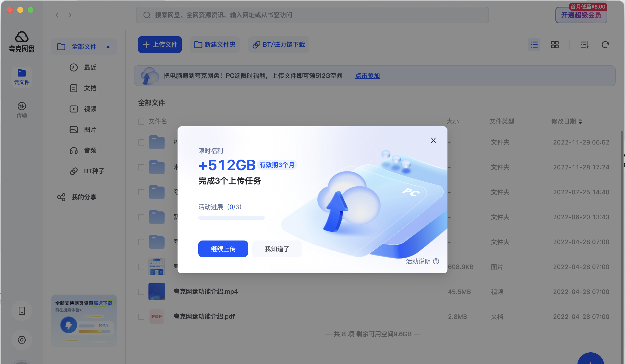Open settings hexagon icon in sidebar
Screen dimensions: 625x364
tap(22, 340)
